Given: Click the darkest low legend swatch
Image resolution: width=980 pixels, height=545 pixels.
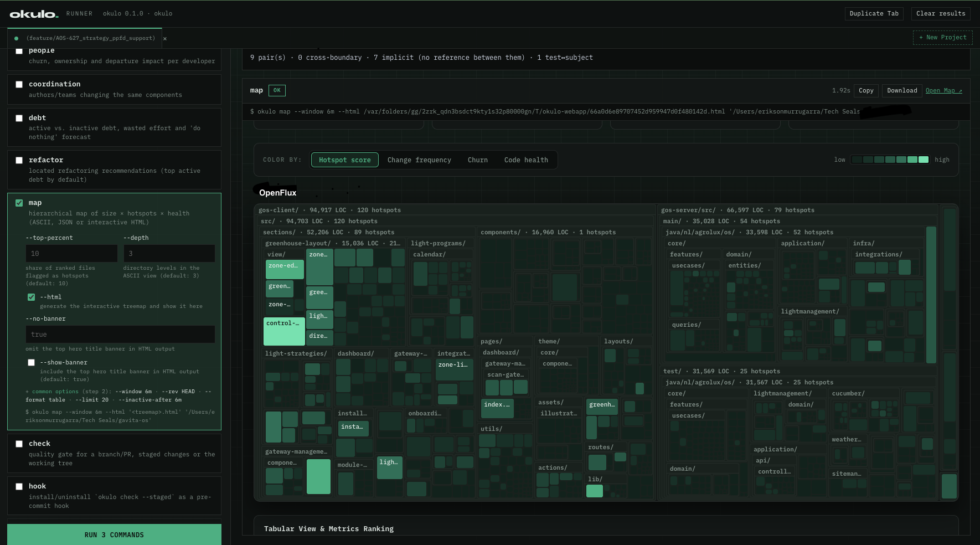Looking at the screenshot, I should tap(857, 160).
